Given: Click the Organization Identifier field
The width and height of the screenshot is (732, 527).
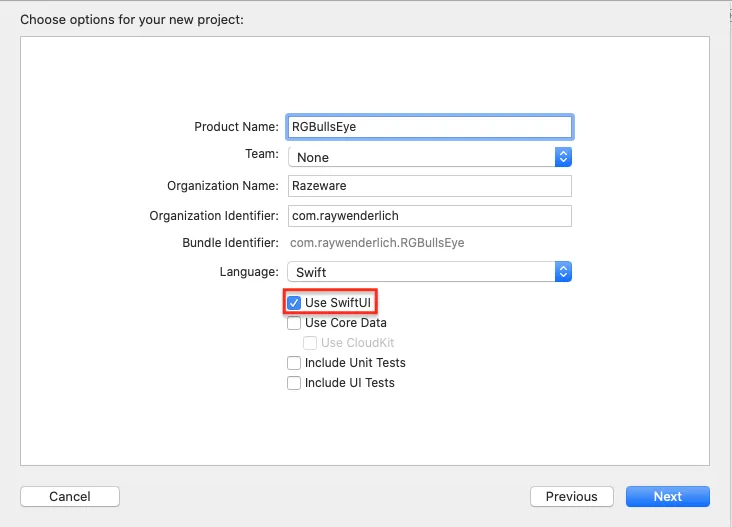Looking at the screenshot, I should point(429,216).
